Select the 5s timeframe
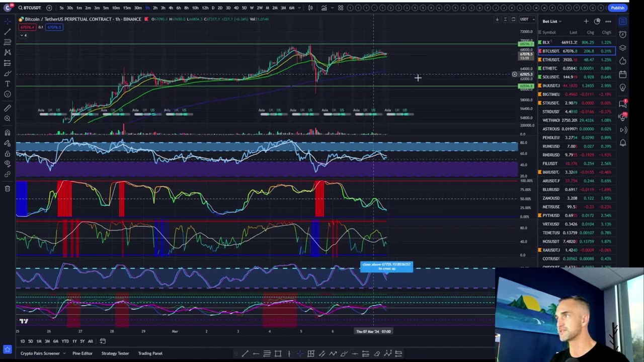The height and width of the screenshot is (362, 644). click(61, 8)
